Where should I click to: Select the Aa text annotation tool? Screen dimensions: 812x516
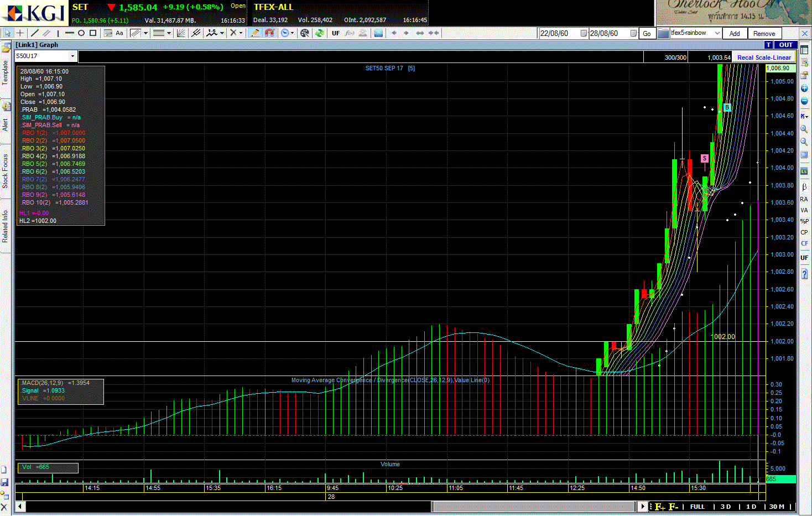click(x=119, y=33)
